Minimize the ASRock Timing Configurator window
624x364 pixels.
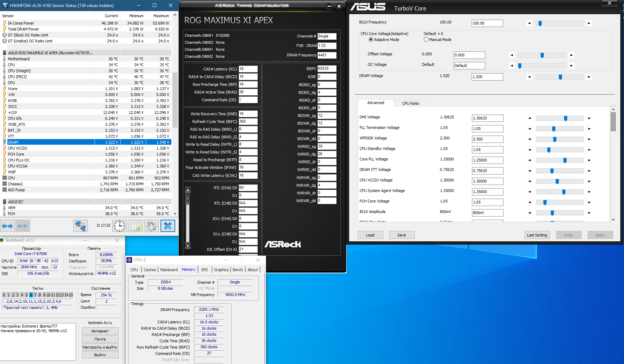[329, 6]
